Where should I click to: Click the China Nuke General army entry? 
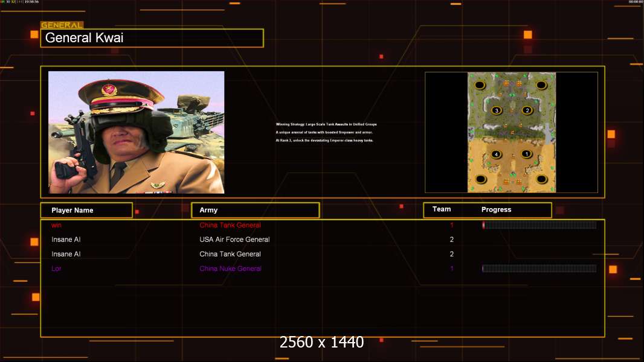tap(230, 268)
